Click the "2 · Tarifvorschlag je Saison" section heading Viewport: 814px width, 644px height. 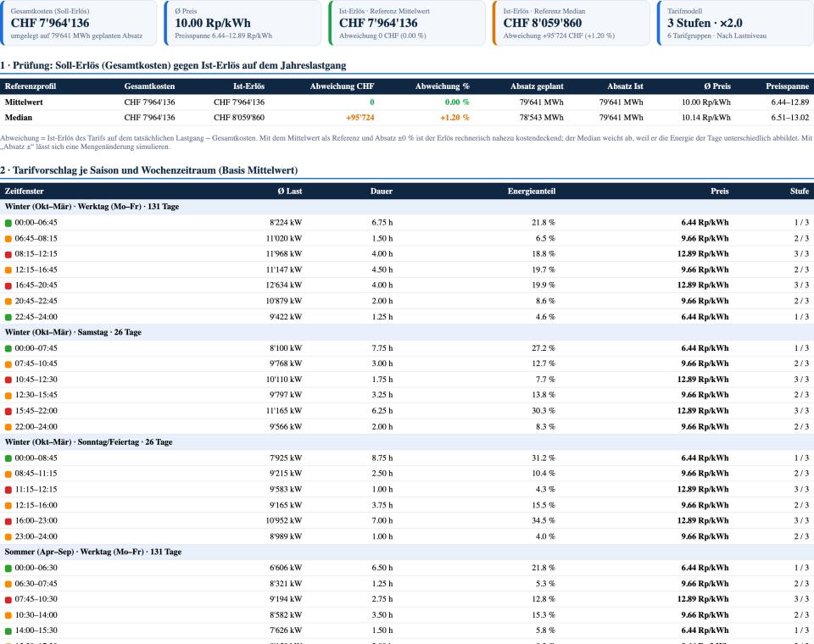click(149, 170)
